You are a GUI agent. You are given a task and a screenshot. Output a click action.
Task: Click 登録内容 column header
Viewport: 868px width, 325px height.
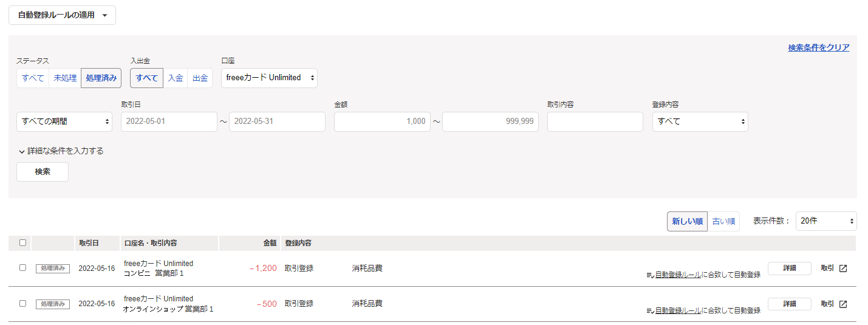(298, 243)
